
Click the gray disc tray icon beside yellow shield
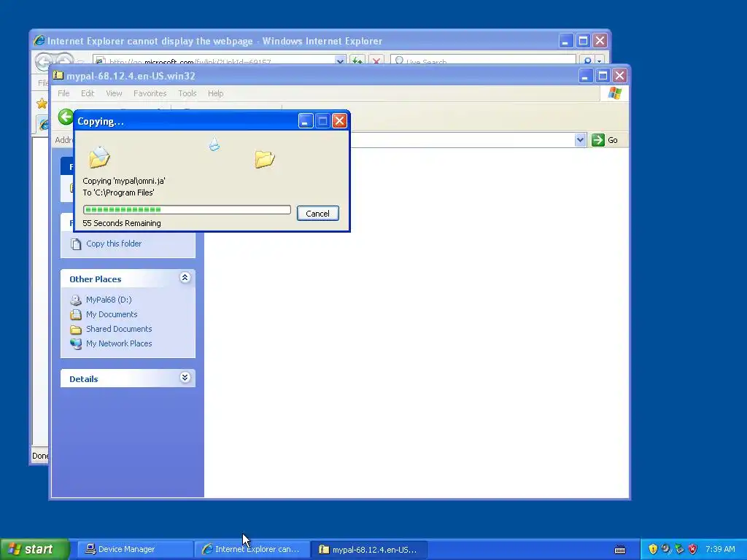[666, 549]
